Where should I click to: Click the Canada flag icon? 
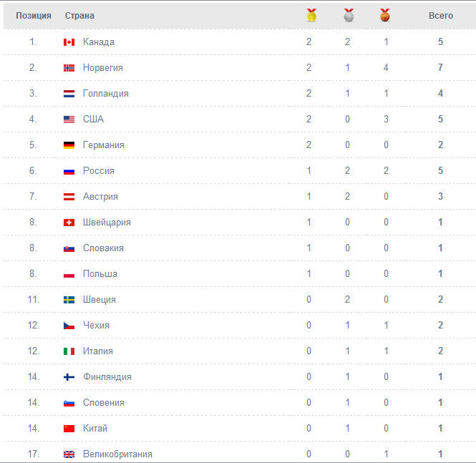tap(69, 42)
